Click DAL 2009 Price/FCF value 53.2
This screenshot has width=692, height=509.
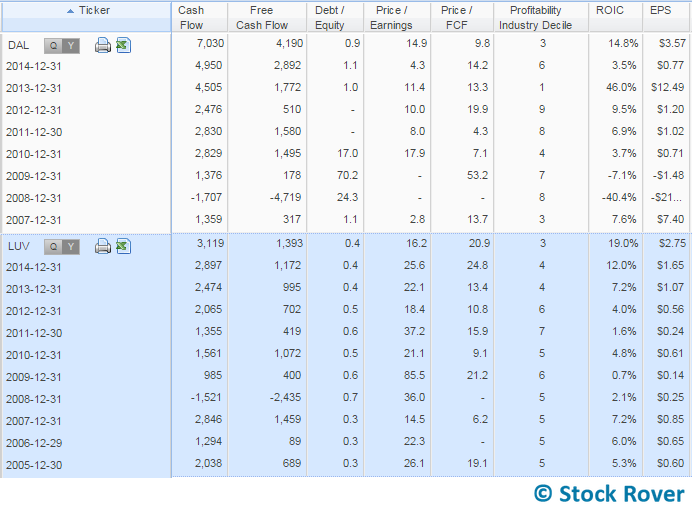coord(478,176)
